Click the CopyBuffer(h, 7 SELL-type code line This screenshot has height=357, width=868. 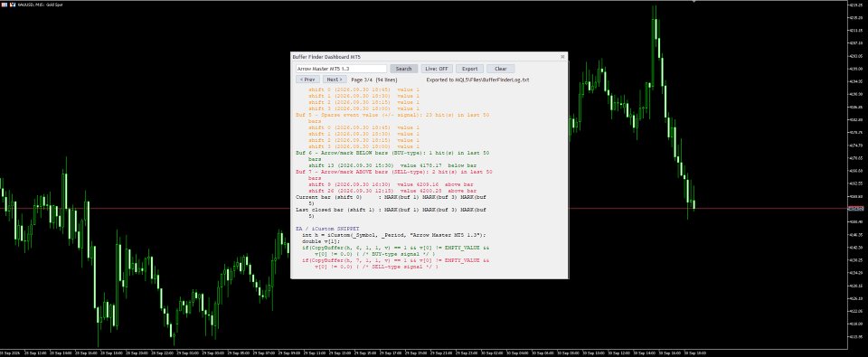395,260
